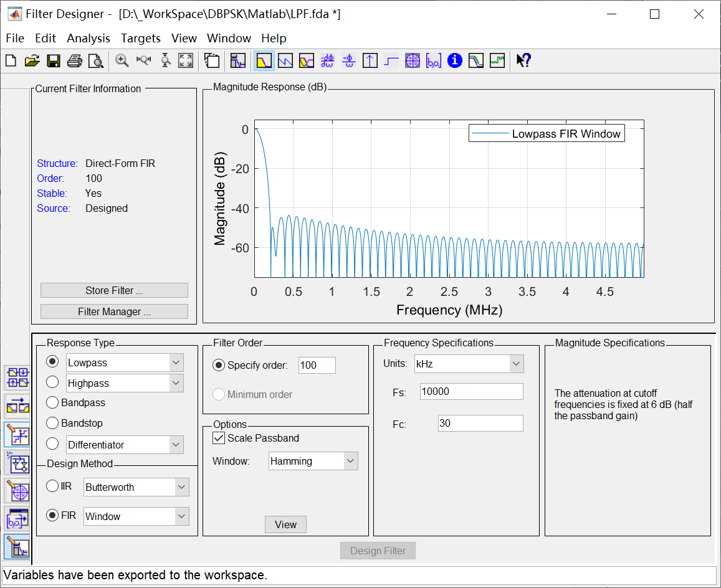
Task: Open the Window menu
Action: tap(229, 38)
